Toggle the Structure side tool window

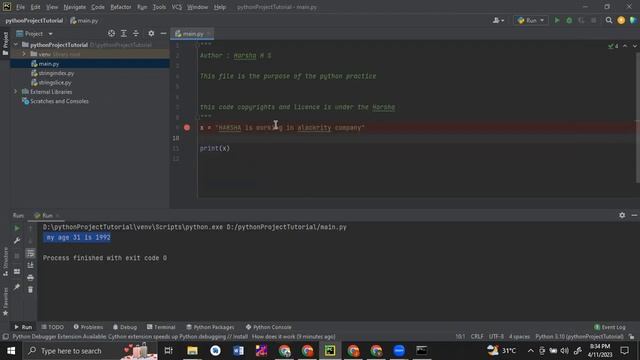tap(5, 261)
